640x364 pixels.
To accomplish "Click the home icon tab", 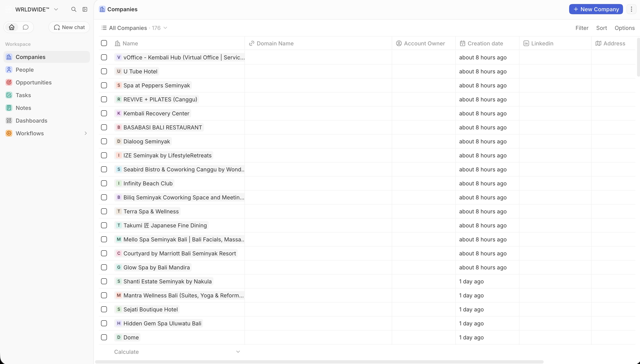I will pyautogui.click(x=12, y=27).
